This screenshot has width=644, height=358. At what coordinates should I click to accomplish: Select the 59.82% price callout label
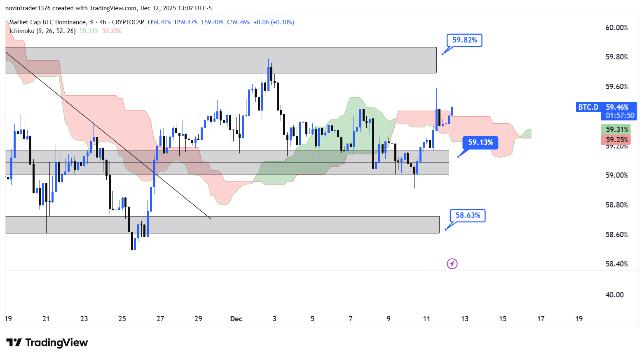tap(464, 40)
